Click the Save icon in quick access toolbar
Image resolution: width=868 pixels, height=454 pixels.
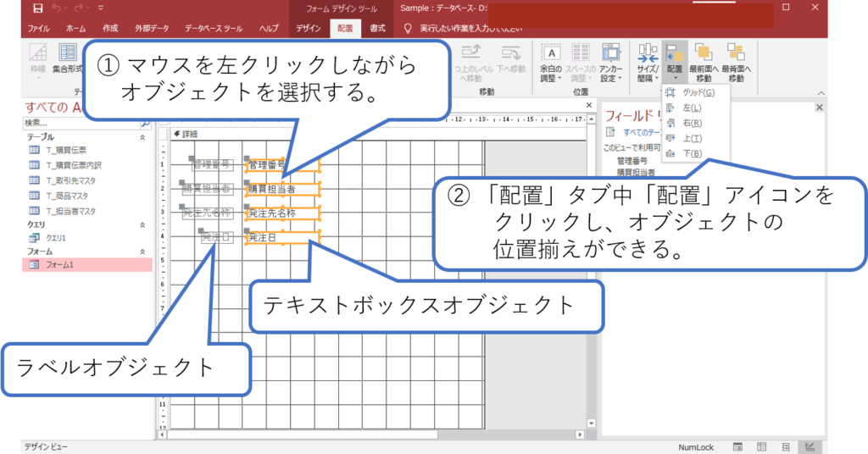pos(37,8)
